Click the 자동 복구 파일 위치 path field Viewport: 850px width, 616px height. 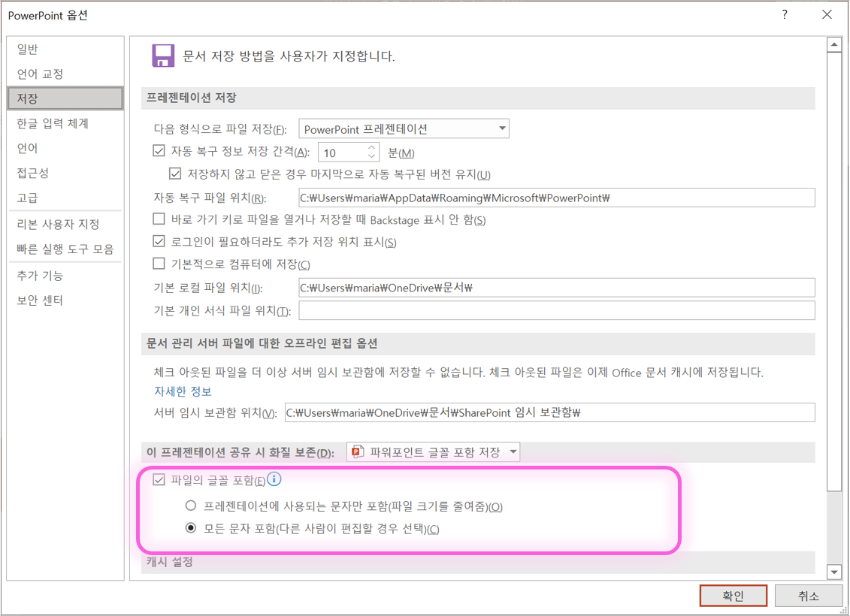pos(557,198)
